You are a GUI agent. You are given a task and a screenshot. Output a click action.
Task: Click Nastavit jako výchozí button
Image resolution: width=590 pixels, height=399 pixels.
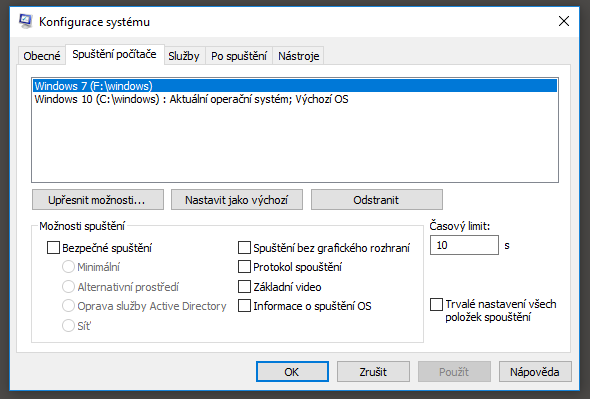click(x=237, y=200)
